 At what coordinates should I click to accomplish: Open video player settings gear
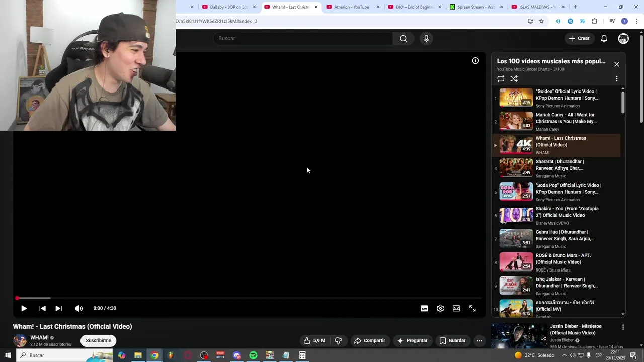pyautogui.click(x=440, y=308)
